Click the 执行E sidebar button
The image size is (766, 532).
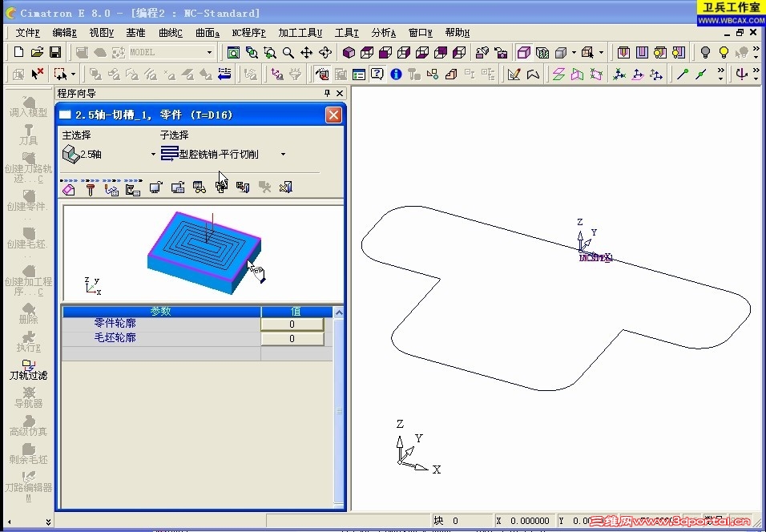tap(28, 341)
